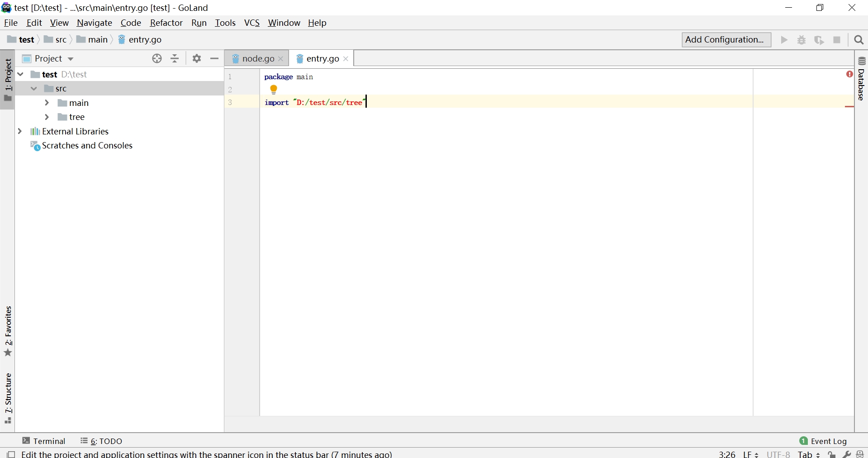The width and height of the screenshot is (868, 458).
Task: Open the Navigate menu
Action: pyautogui.click(x=95, y=23)
